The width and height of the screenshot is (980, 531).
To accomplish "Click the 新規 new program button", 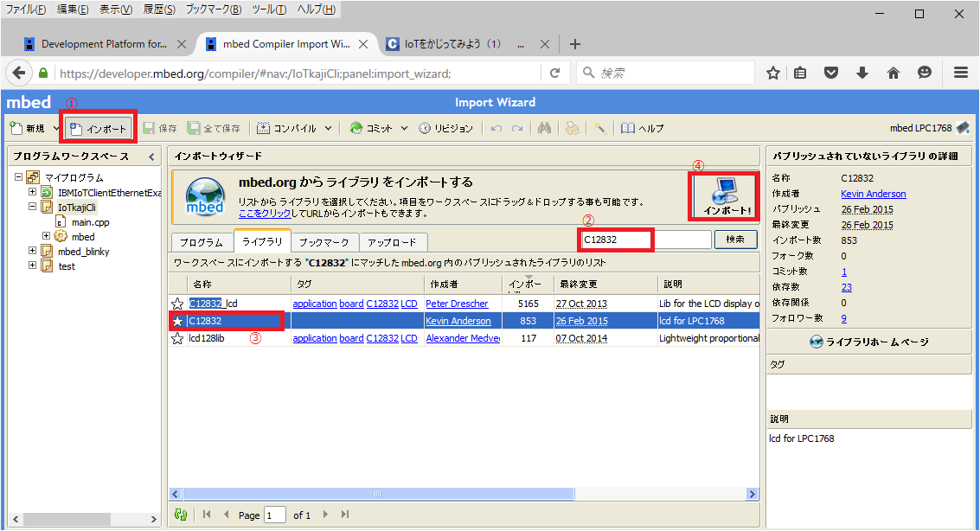I will click(28, 129).
